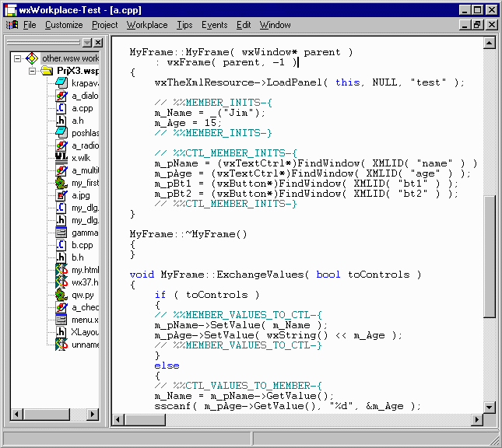Open the File menu
502x448 pixels.
point(30,25)
